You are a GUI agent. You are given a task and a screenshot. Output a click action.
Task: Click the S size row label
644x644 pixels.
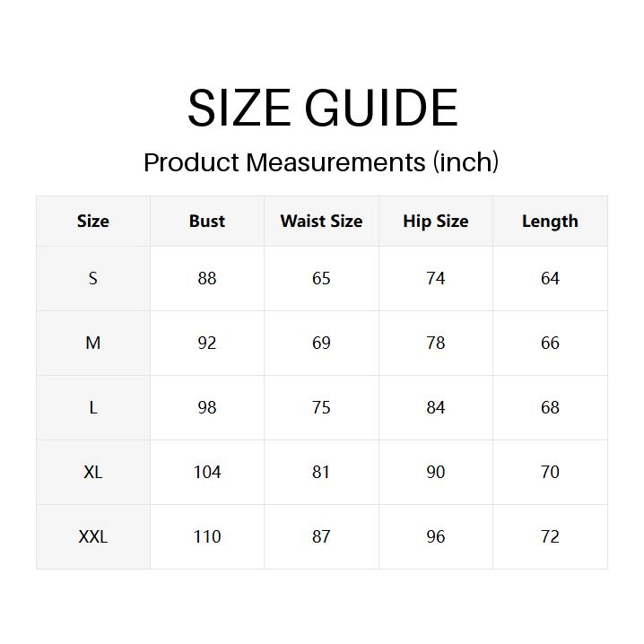[93, 278]
